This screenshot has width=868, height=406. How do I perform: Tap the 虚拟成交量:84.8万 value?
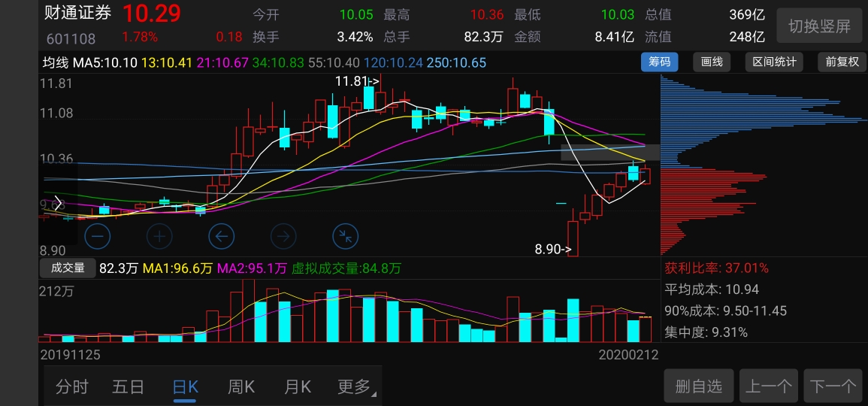pyautogui.click(x=346, y=268)
